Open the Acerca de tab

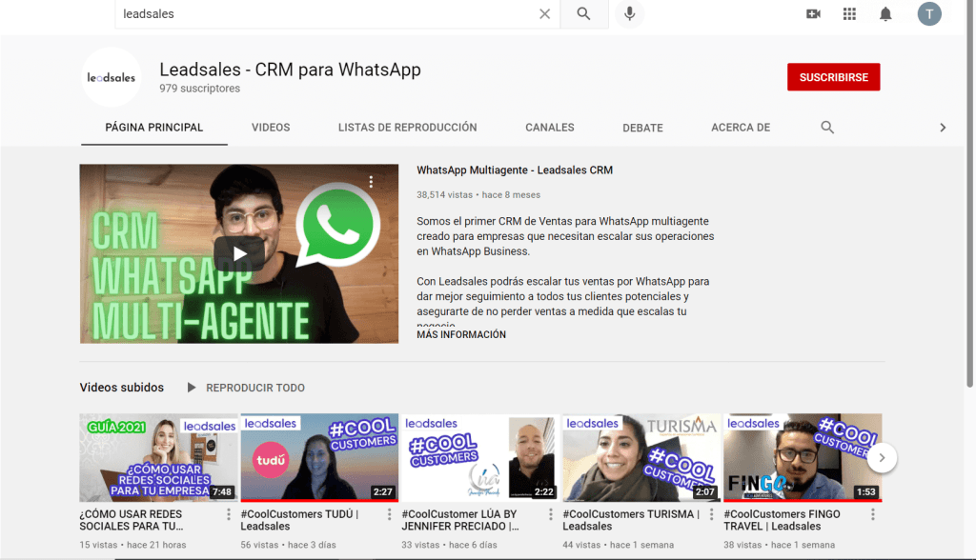click(x=741, y=128)
